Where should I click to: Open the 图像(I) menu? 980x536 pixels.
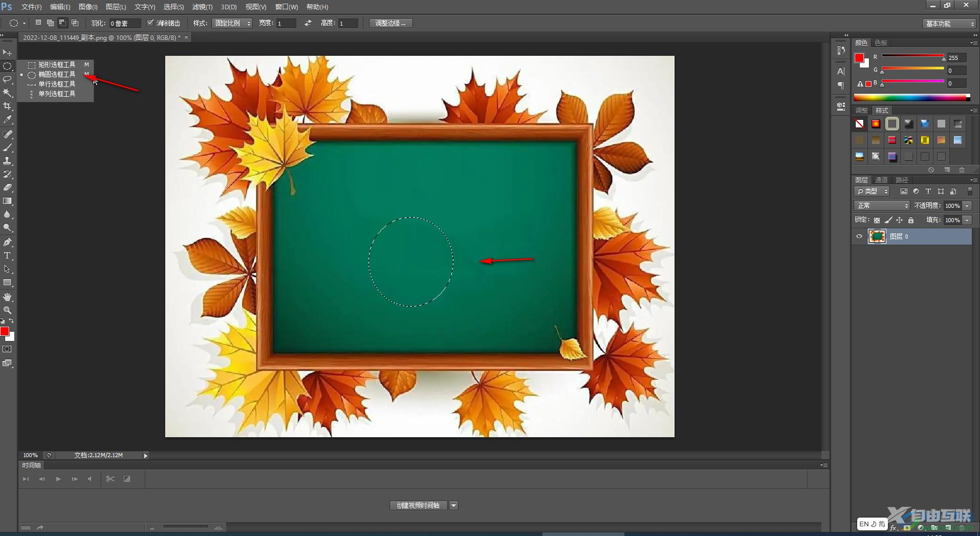pos(88,7)
